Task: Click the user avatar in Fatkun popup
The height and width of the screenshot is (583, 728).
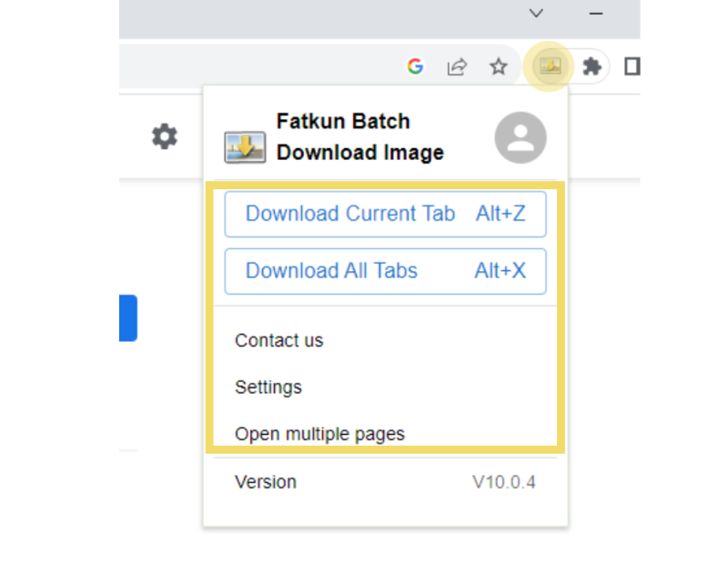Action: (521, 138)
